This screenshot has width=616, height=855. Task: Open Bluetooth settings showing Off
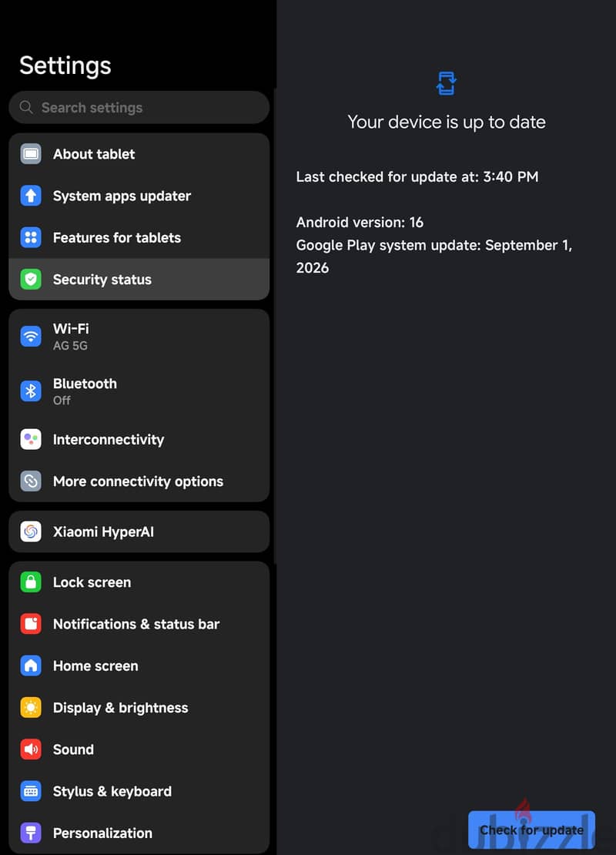tap(139, 391)
